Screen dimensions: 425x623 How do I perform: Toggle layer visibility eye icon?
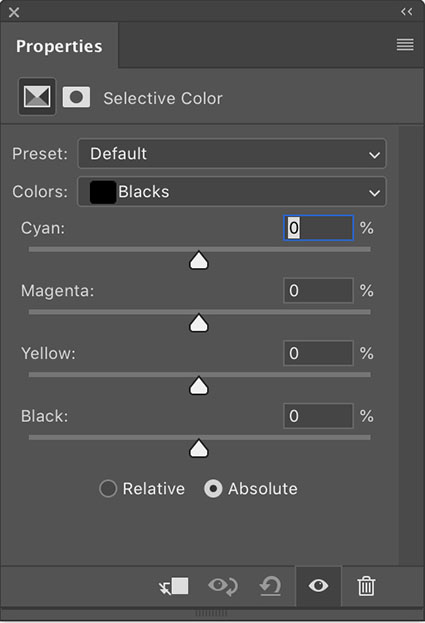(x=318, y=586)
